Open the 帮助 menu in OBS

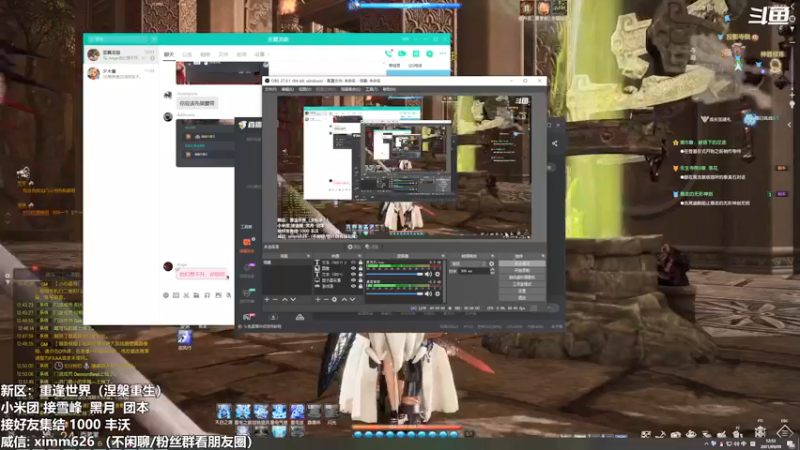click(x=389, y=89)
